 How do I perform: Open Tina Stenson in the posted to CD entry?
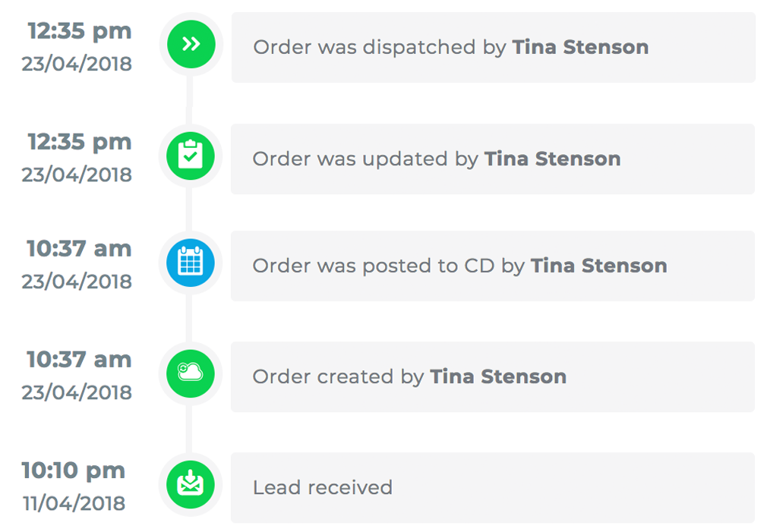[598, 266]
